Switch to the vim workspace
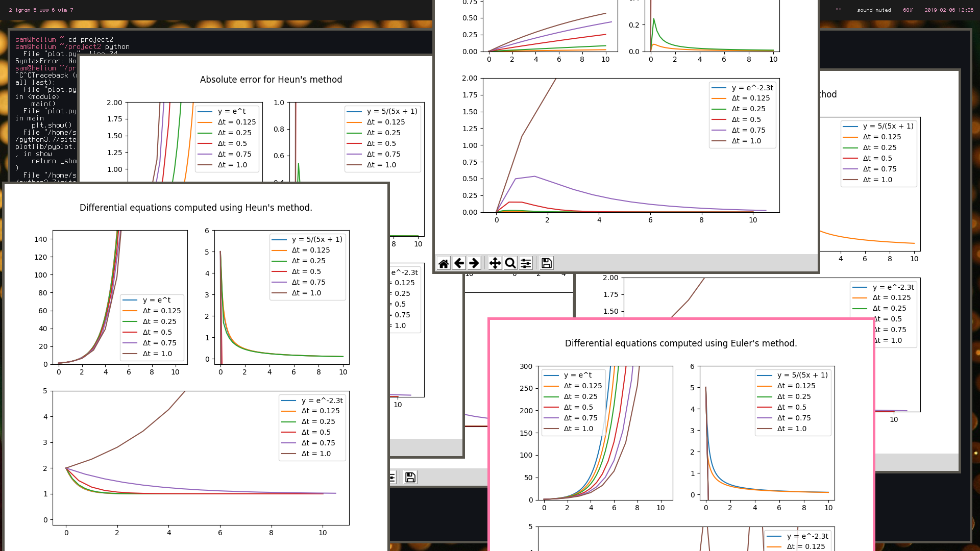This screenshot has width=980, height=551. 62,10
